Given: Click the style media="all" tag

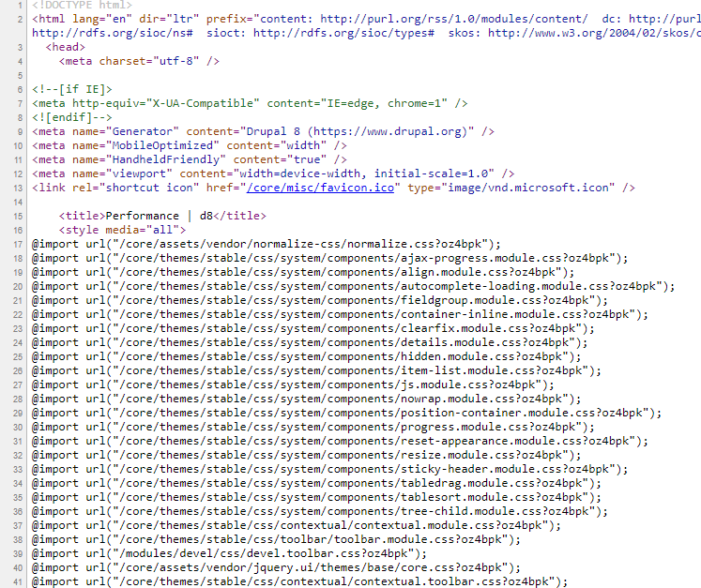Looking at the screenshot, I should [x=122, y=230].
